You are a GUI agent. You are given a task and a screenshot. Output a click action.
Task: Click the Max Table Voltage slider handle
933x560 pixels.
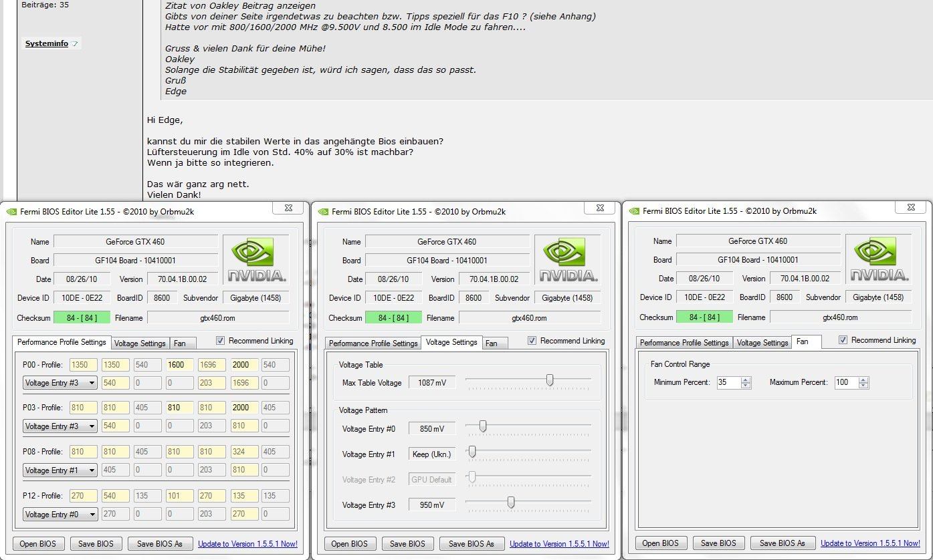pos(550,380)
